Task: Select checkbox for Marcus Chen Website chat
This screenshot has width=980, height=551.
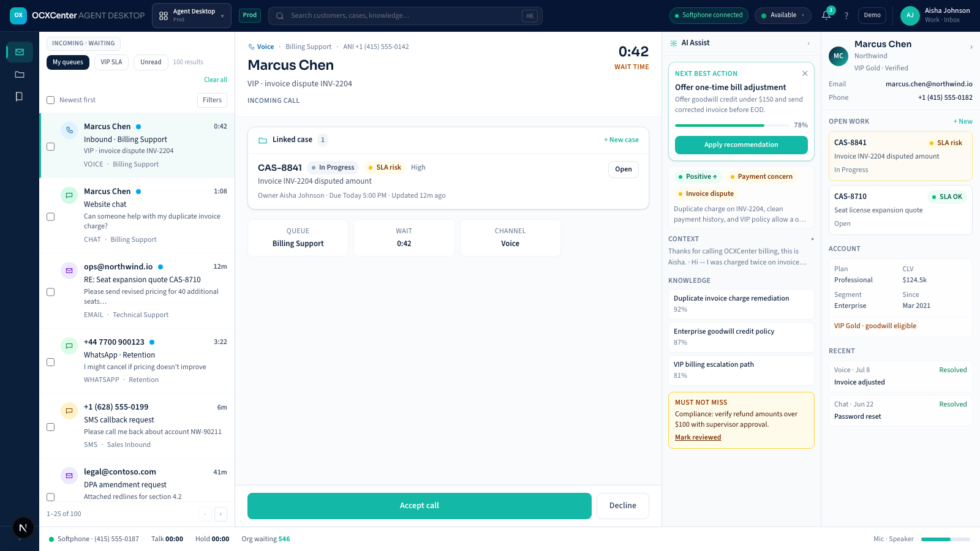Action: pos(51,217)
